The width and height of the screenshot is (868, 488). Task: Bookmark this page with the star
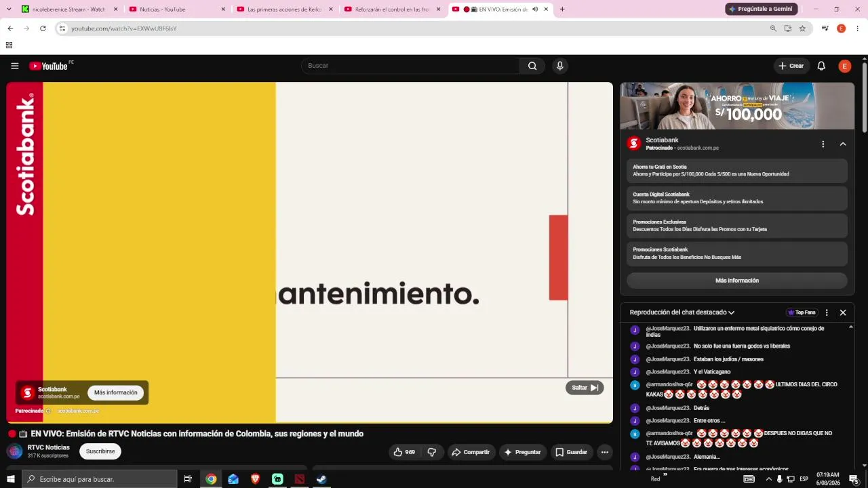click(802, 28)
